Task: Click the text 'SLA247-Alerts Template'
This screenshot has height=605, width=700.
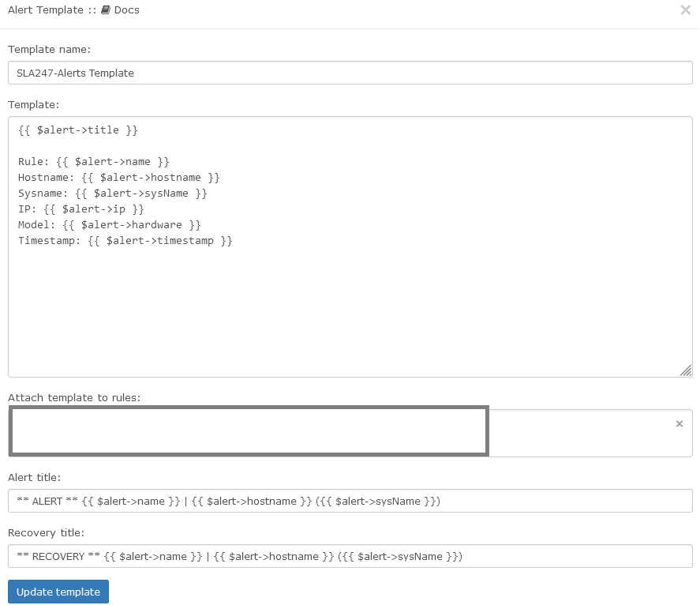Action: point(75,72)
